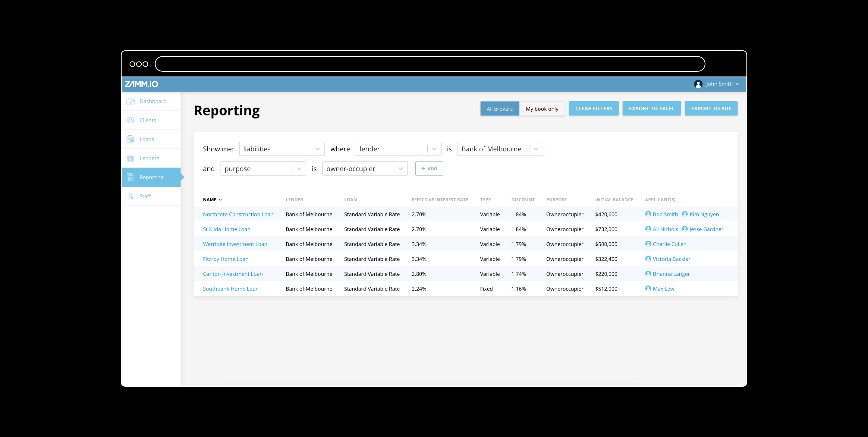Screen dimensions: 868x437
Task: Open applicant Jesse Gardner
Action: pyautogui.click(x=706, y=229)
